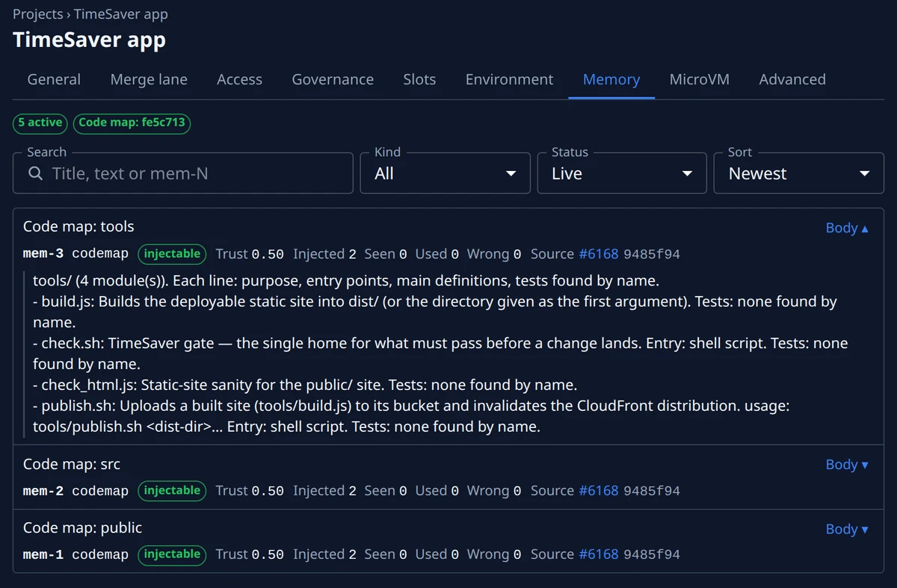This screenshot has width=897, height=588.
Task: Expand the Body of Code map: src
Action: point(847,465)
